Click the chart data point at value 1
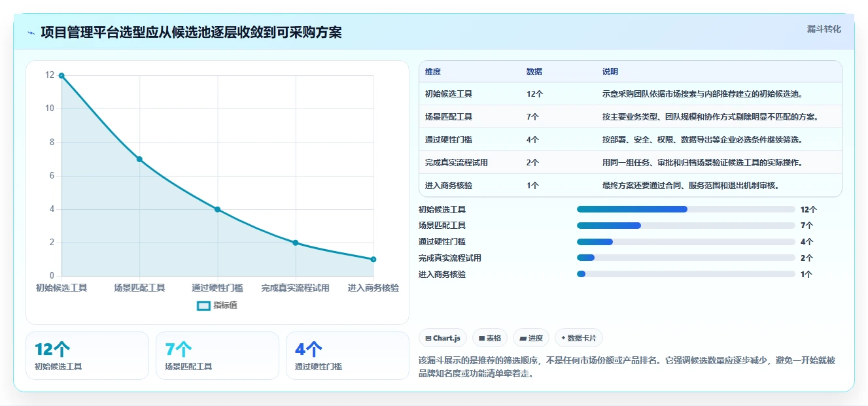Image resolution: width=868 pixels, height=406 pixels. pyautogui.click(x=373, y=260)
